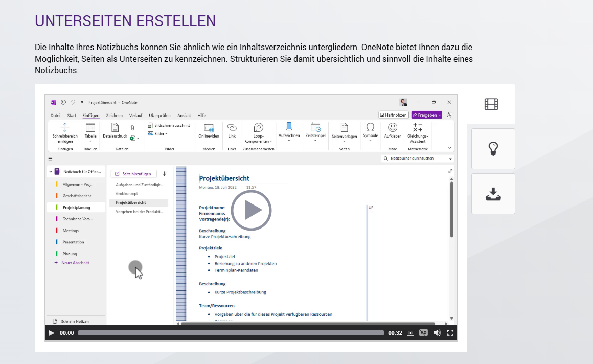This screenshot has height=364, width=593.
Task: Toggle the navigation pane hamburger icon
Action: (x=50, y=159)
